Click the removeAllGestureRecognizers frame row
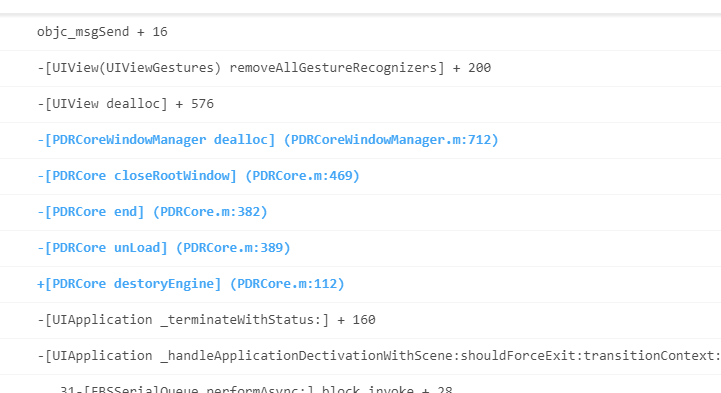Screen dimensions: 721x393 coord(360,68)
